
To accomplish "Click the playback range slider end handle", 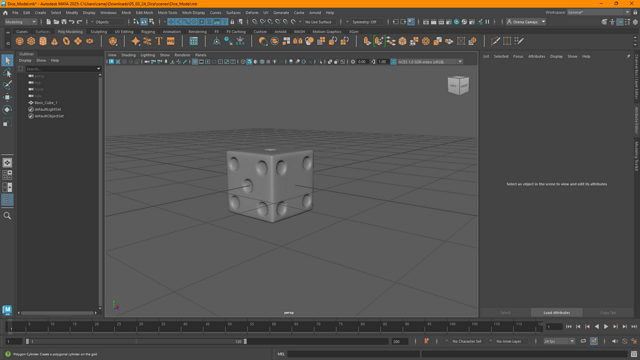I will 245,341.
